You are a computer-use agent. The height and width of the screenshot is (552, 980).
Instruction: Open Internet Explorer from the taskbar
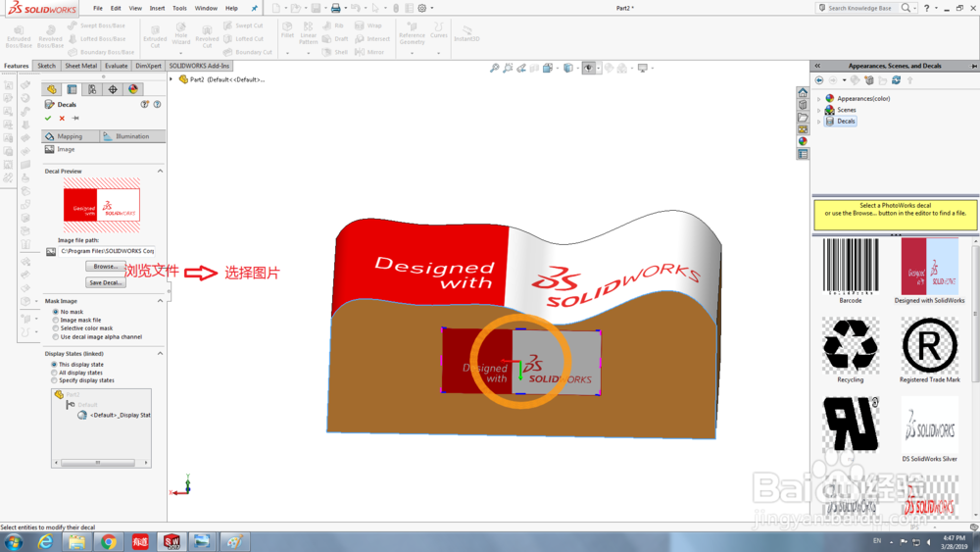click(x=45, y=542)
